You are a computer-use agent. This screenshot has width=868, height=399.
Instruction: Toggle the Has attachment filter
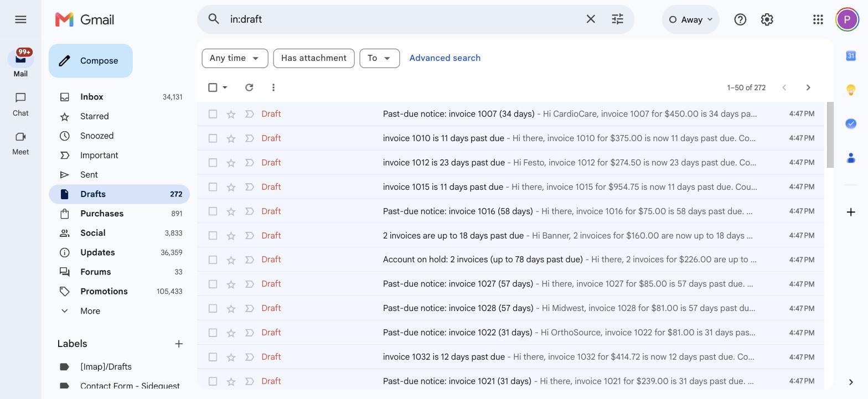314,58
